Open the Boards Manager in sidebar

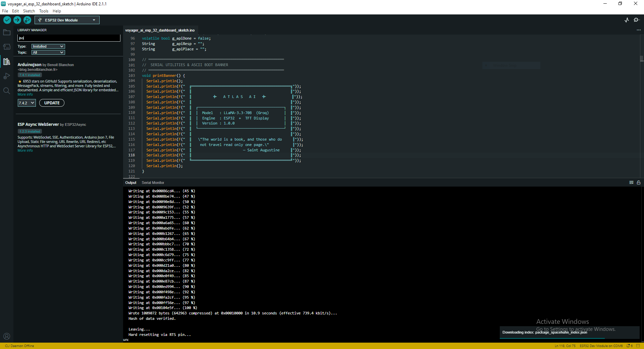point(7,47)
